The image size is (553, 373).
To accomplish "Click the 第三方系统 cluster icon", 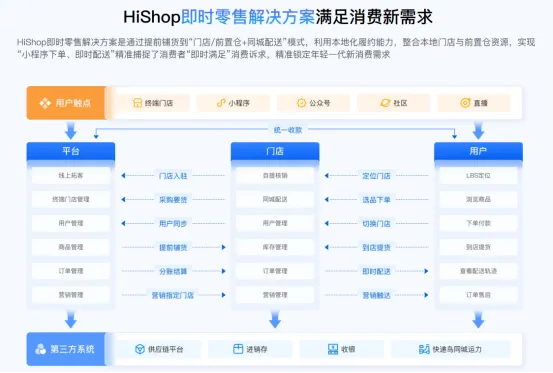I will (41, 349).
